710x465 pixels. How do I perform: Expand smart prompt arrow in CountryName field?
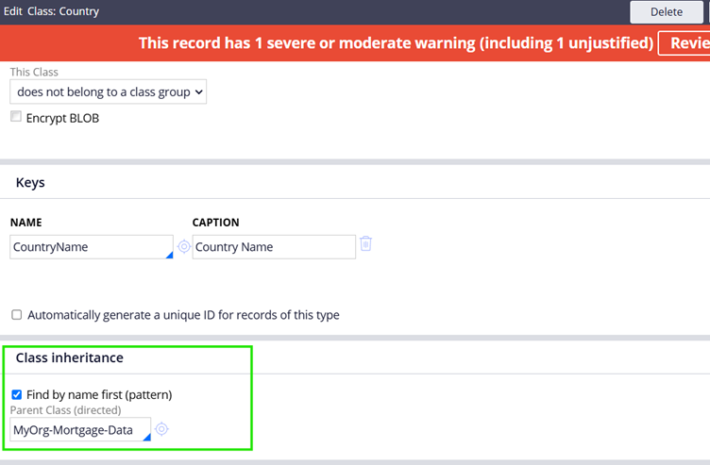coord(169,255)
